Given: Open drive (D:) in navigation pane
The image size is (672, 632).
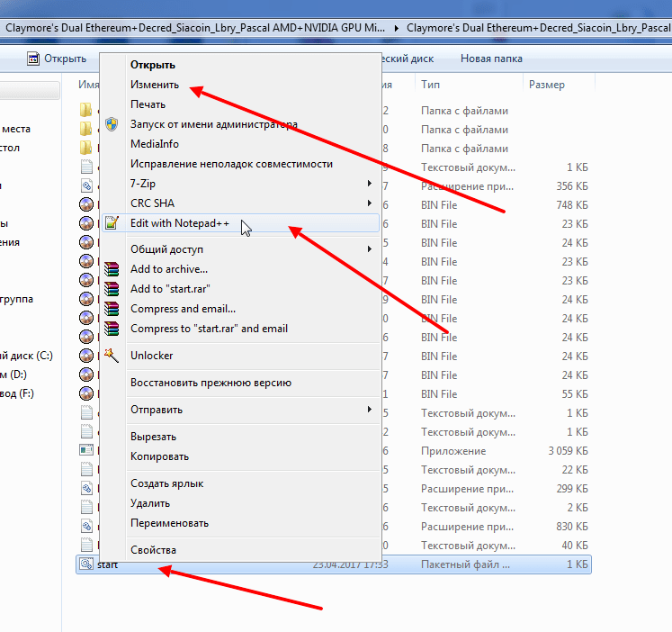Looking at the screenshot, I should (13, 375).
